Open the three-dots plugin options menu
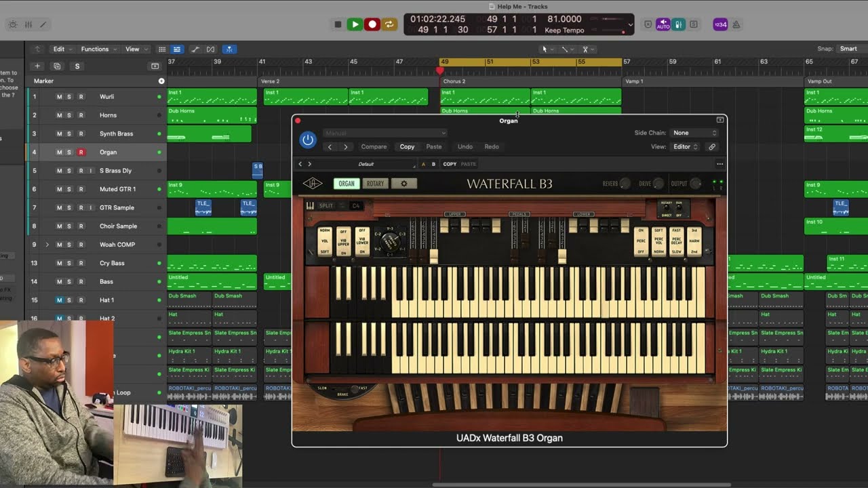 click(x=719, y=164)
